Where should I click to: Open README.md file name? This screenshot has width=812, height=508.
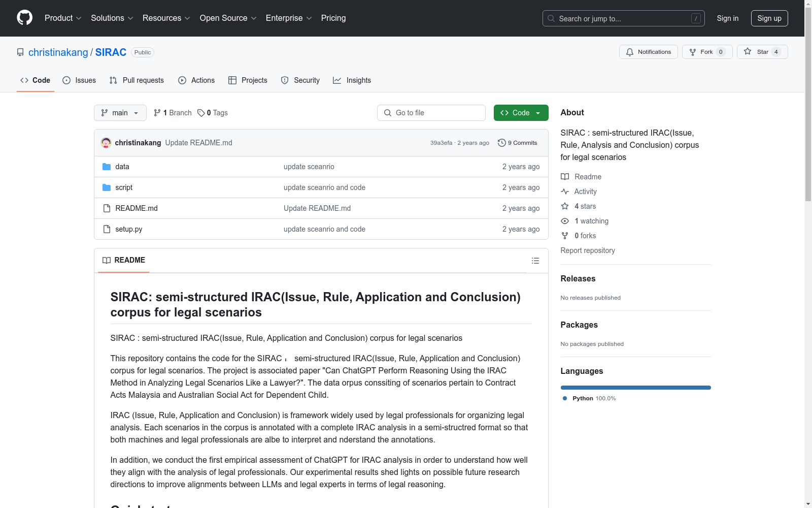tap(137, 208)
